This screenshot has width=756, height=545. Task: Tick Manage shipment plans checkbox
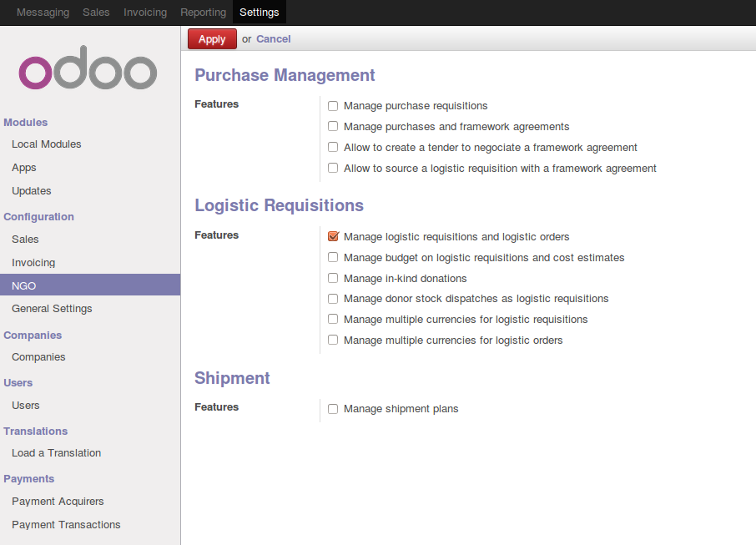[333, 409]
